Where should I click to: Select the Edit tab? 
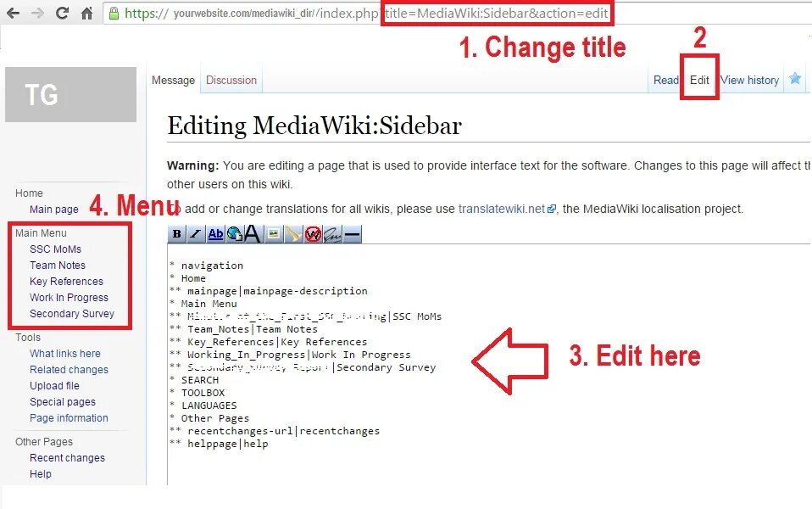[x=699, y=81]
